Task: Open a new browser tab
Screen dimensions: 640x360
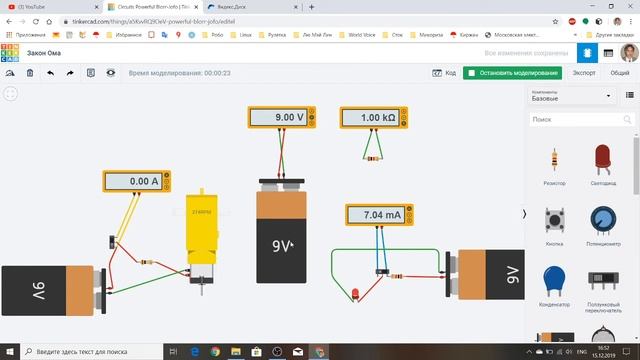Action: pos(311,7)
